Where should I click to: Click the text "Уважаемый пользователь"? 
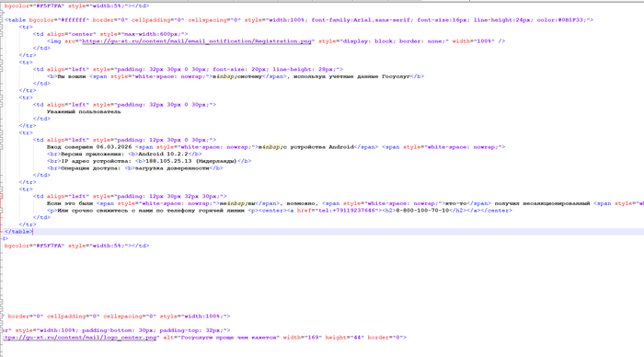84,111
